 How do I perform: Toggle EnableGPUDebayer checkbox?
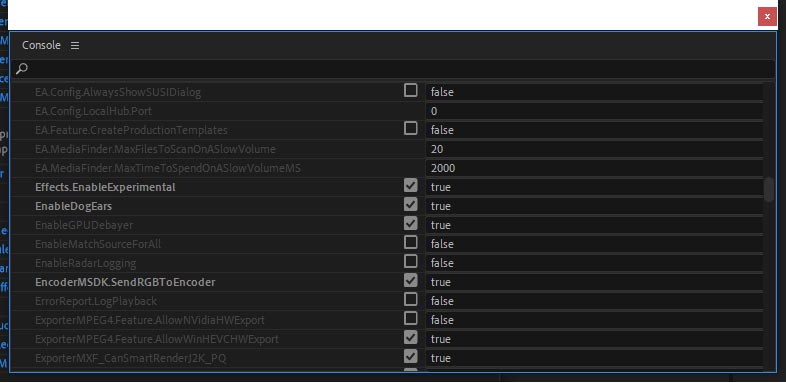point(411,224)
